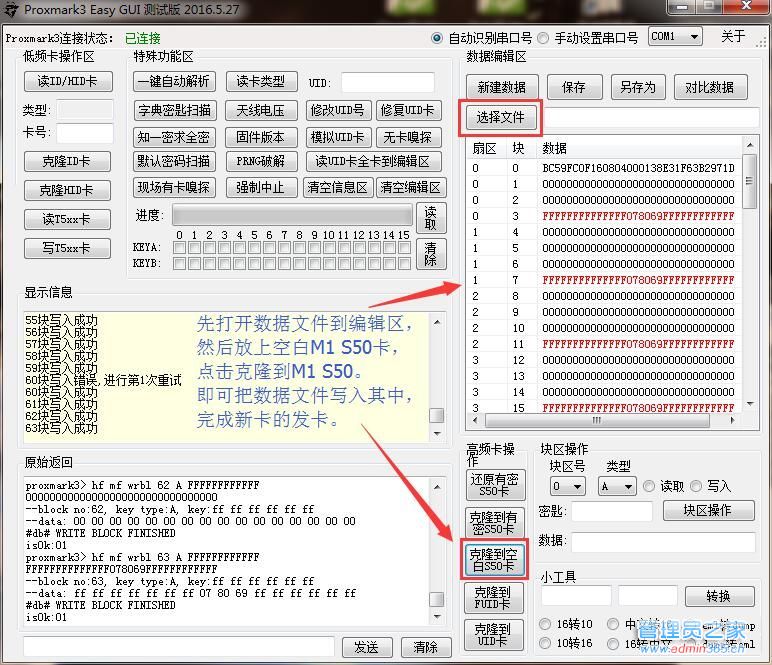The width and height of the screenshot is (772, 665).
Task: Click the 无卡嗅探 button
Action: click(408, 137)
